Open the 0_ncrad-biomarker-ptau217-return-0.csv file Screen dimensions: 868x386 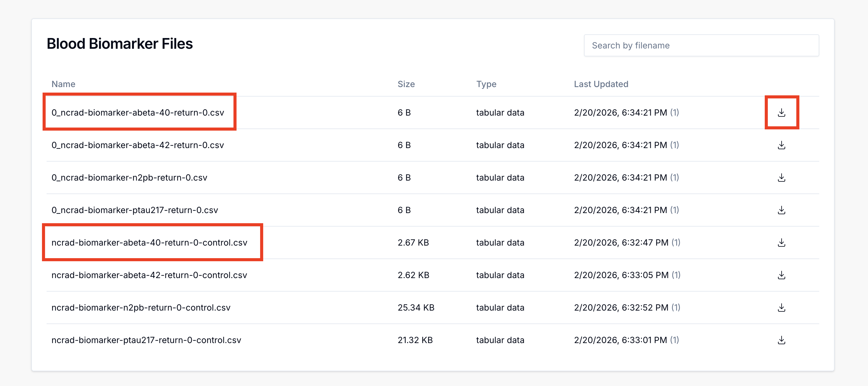(x=135, y=210)
